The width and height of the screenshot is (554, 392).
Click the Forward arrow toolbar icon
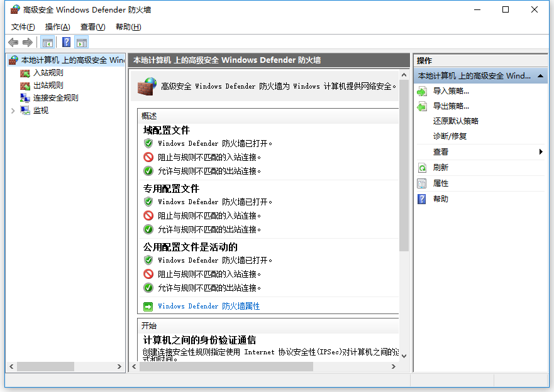tap(28, 43)
